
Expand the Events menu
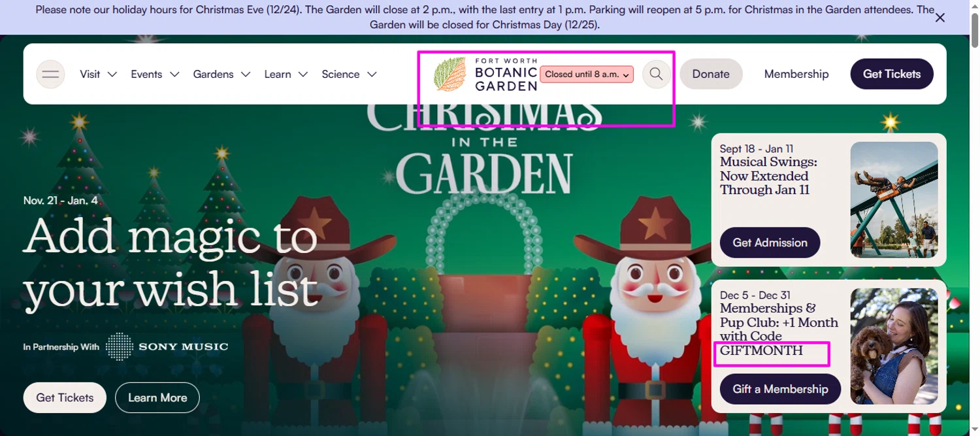[155, 75]
